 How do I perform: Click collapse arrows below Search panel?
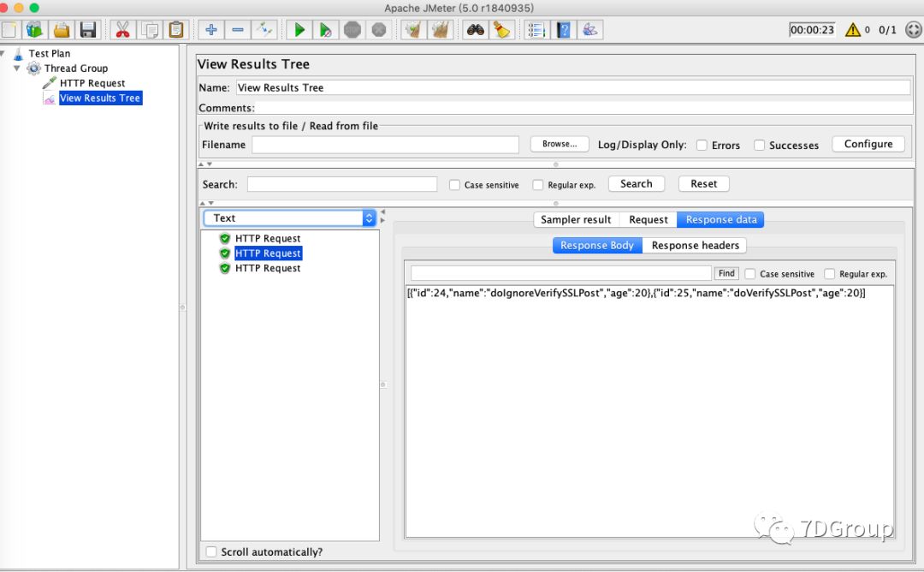(205, 204)
